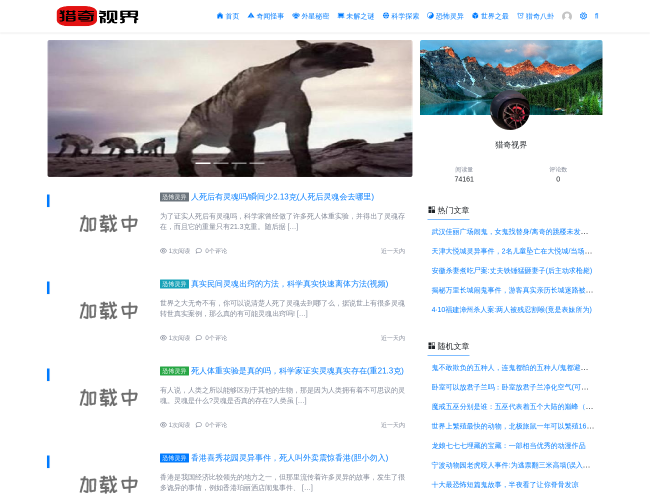650x500 pixels.
Task: Select the first carousel indicator on banner
Action: coord(202,163)
